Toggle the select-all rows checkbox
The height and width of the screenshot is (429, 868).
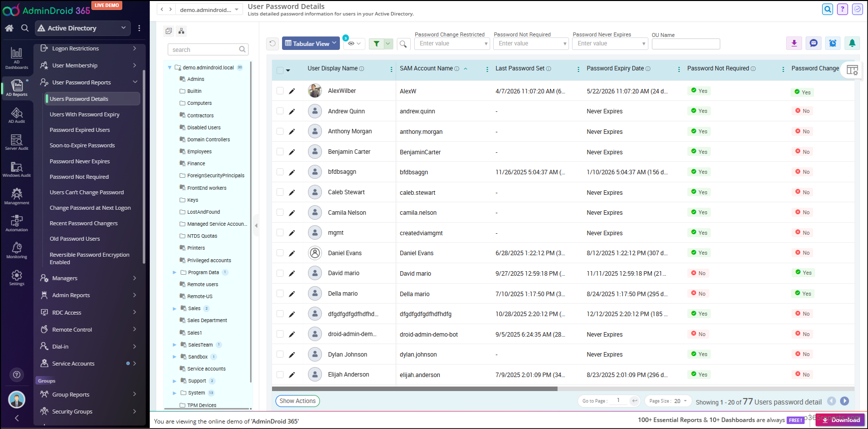tap(280, 70)
